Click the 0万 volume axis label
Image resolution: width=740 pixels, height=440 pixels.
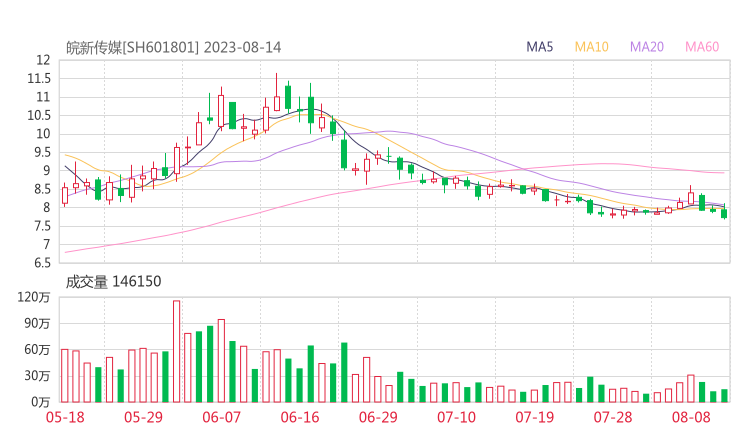pyautogui.click(x=40, y=402)
